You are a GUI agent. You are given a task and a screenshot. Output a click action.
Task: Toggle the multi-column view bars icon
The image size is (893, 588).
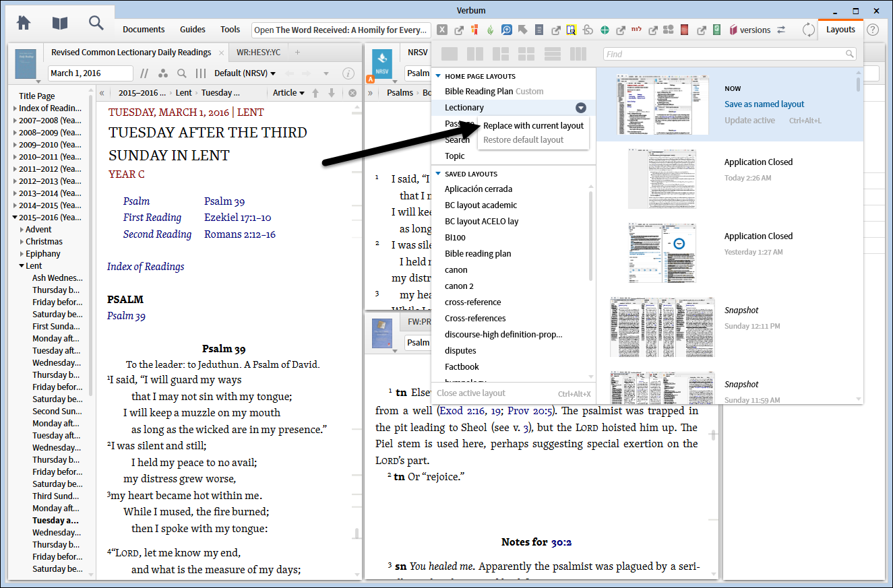pos(201,73)
